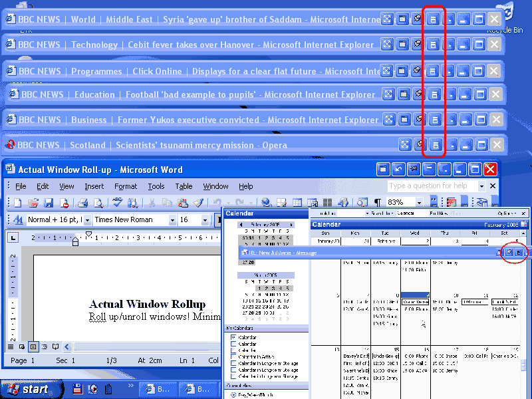
Task: Click the Open folder icon in Word toolbar
Action: click(x=33, y=203)
